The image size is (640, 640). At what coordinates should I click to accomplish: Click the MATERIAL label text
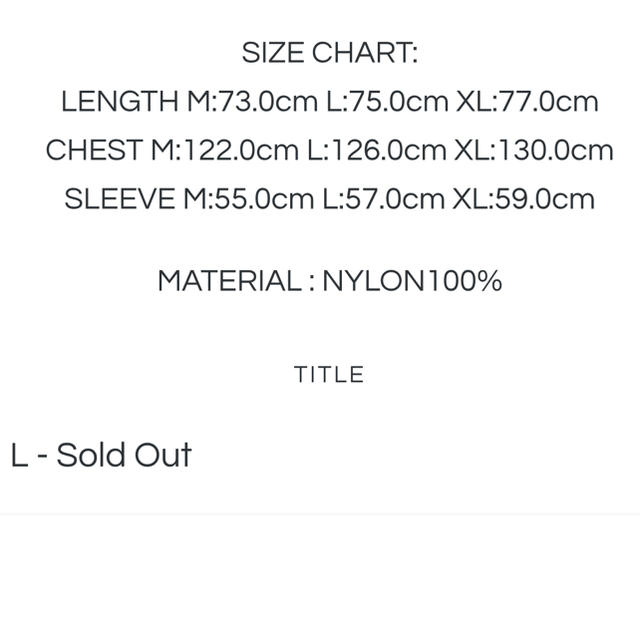pos(230,281)
